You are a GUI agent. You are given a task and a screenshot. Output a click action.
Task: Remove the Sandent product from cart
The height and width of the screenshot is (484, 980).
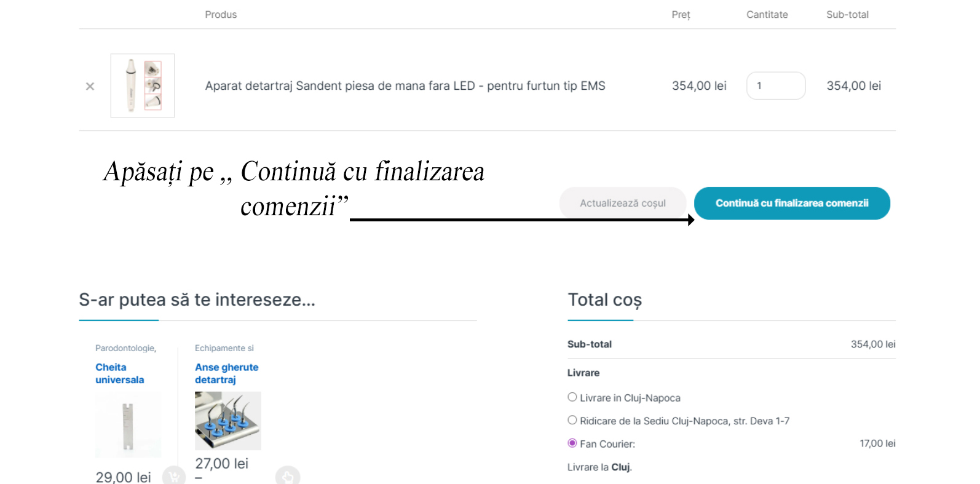tap(90, 86)
